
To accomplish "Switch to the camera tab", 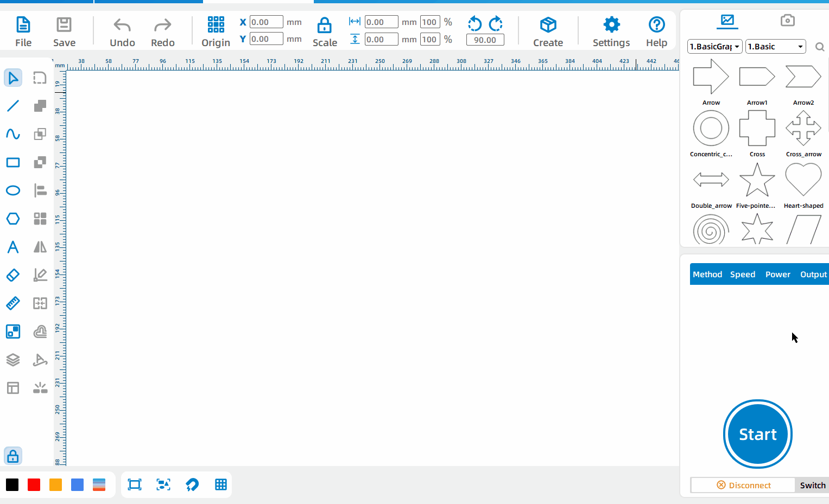I will click(787, 21).
